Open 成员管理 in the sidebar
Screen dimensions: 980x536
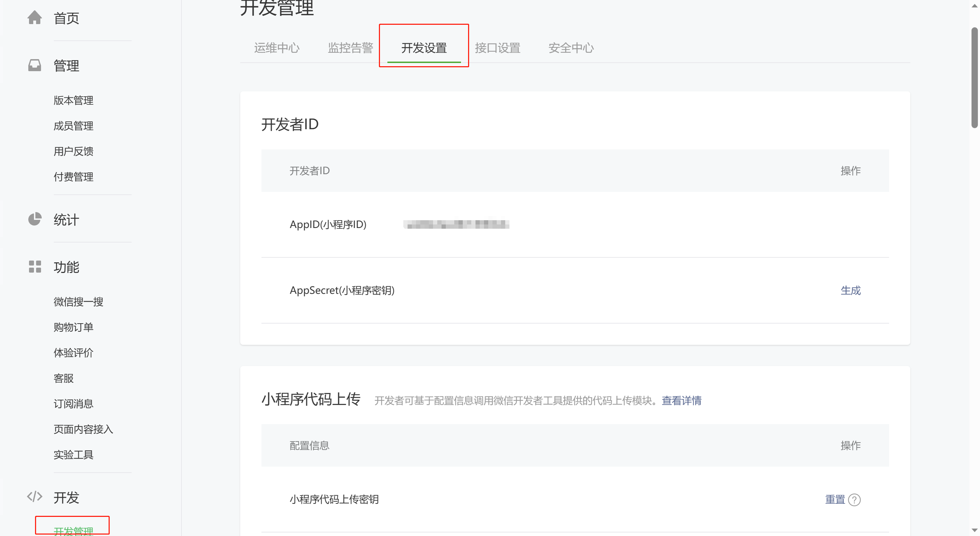tap(74, 126)
